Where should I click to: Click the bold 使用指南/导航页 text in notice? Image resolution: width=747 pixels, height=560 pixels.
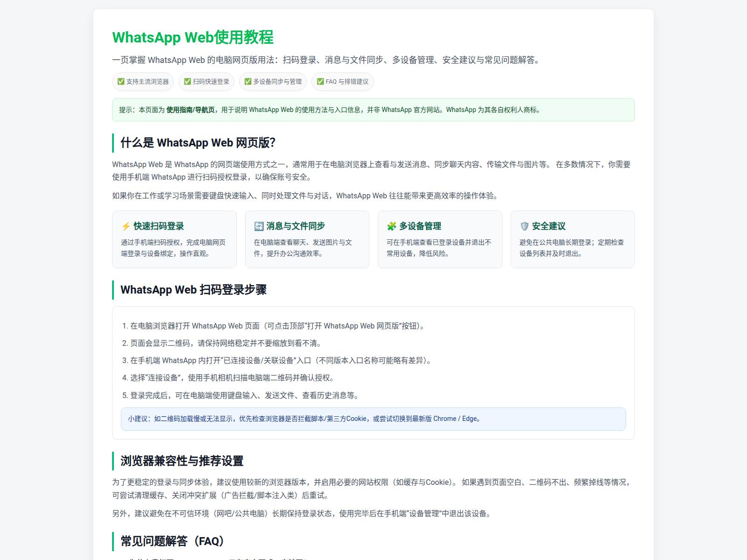pyautogui.click(x=190, y=110)
